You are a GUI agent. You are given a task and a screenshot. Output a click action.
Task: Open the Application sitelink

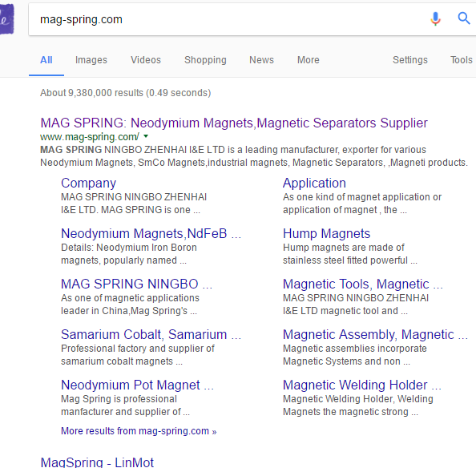click(314, 183)
